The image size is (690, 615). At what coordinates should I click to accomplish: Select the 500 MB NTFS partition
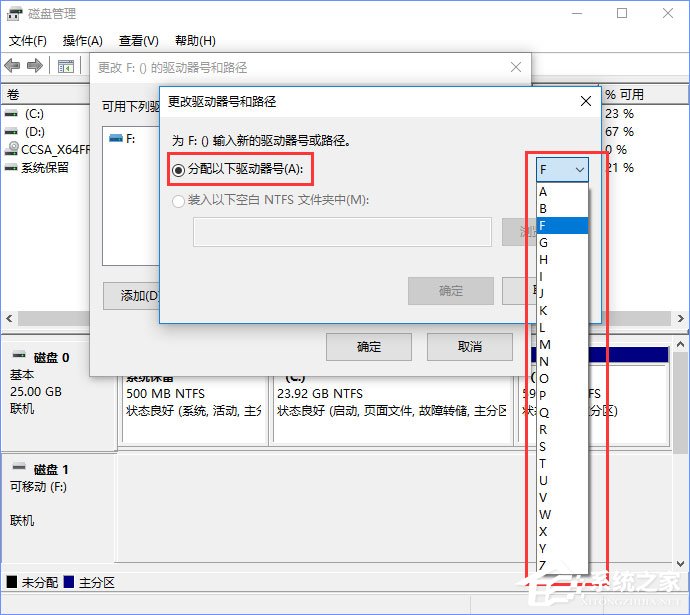click(x=195, y=409)
